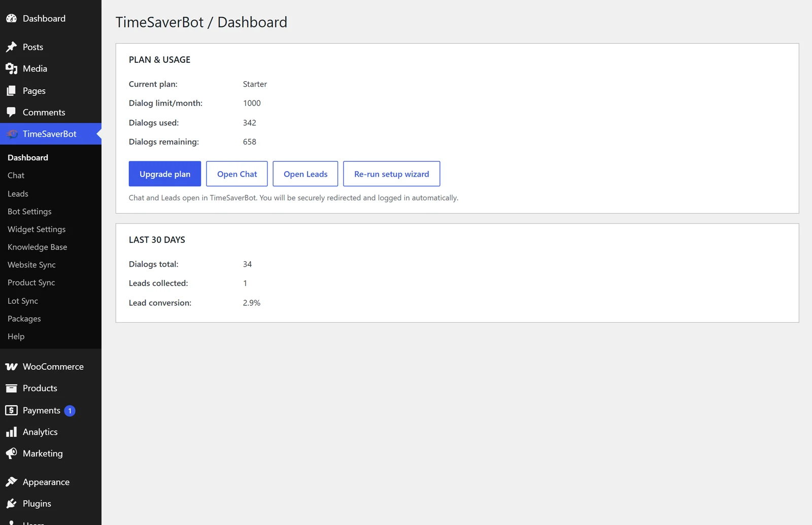
Task: Click the TimeSaverBot / Dashboard page title
Action: point(201,22)
